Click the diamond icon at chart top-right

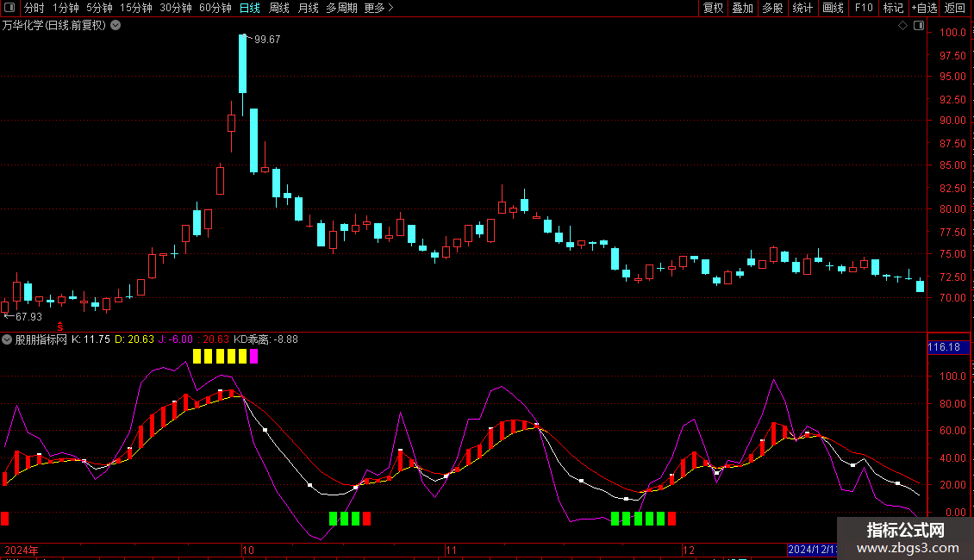(x=902, y=26)
